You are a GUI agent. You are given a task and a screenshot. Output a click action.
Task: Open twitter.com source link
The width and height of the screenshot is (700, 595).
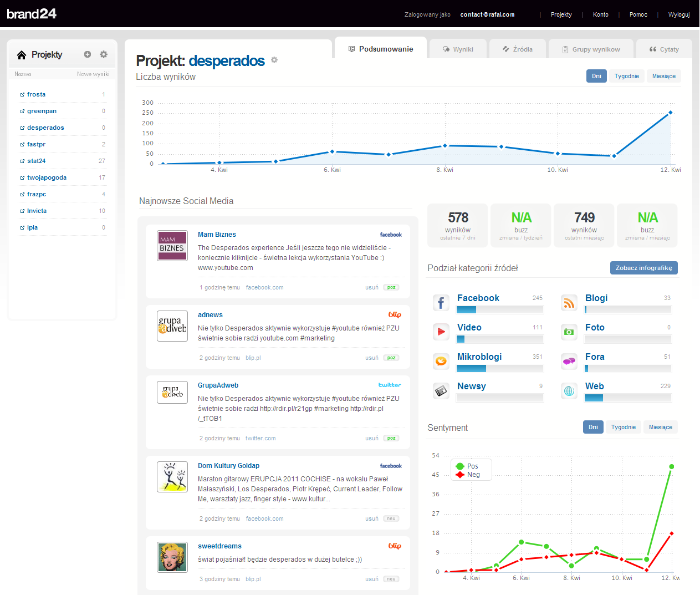coord(260,438)
